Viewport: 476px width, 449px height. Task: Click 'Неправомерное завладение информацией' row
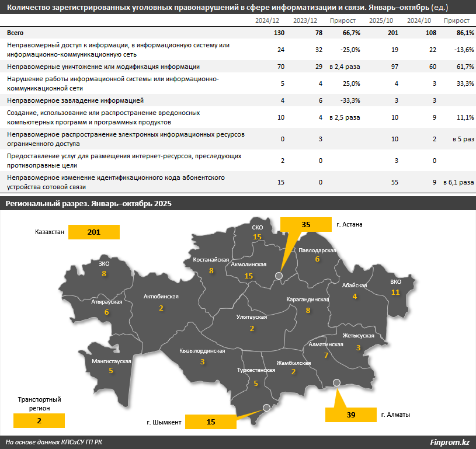[x=75, y=100]
